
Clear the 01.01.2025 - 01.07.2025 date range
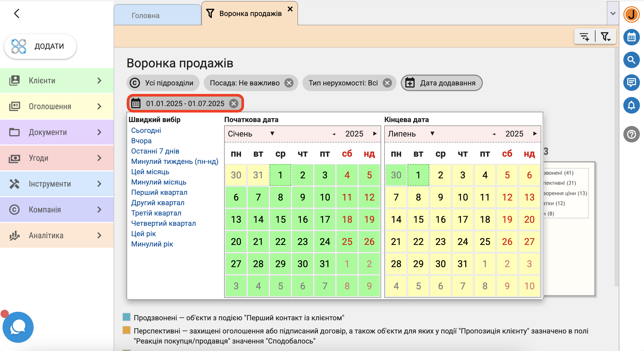pos(234,103)
